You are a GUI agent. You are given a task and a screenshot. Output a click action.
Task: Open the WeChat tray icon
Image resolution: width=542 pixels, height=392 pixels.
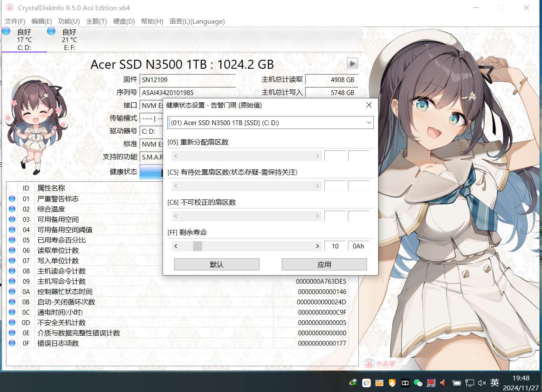418,383
